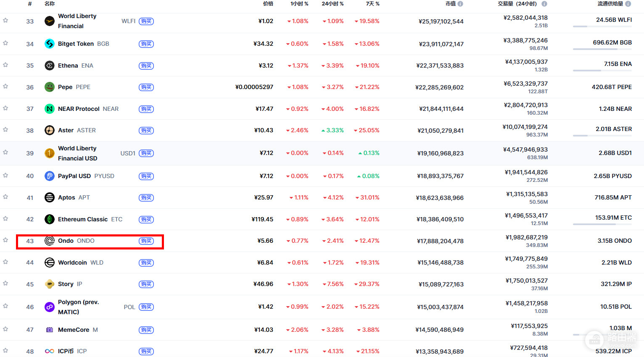Sort by the 1小时 % column header
The width and height of the screenshot is (644, 357).
pyautogui.click(x=299, y=4)
